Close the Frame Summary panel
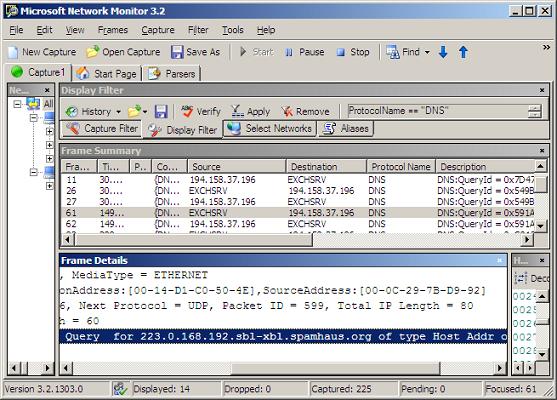The height and width of the screenshot is (400, 557). pos(542,151)
